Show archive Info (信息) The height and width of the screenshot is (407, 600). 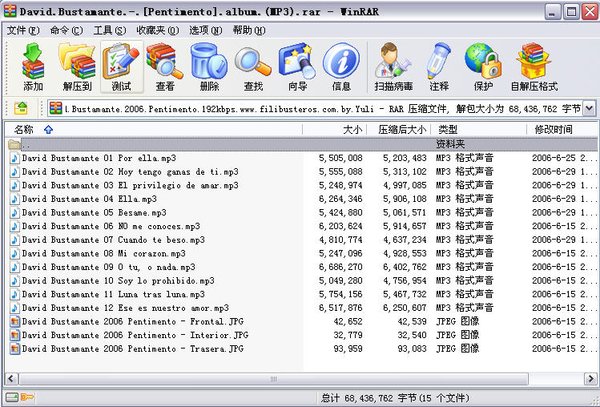[341, 67]
